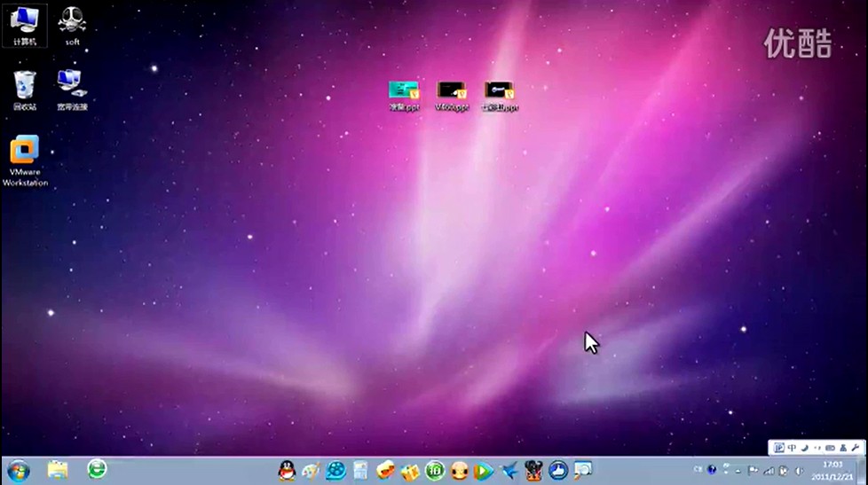Toggle the moon half-width shape setting
Screen dimensions: 868x485
pyautogui.click(x=805, y=448)
